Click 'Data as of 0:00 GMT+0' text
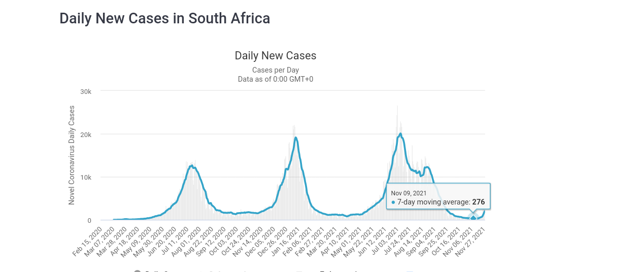644x272 pixels. pos(276,79)
